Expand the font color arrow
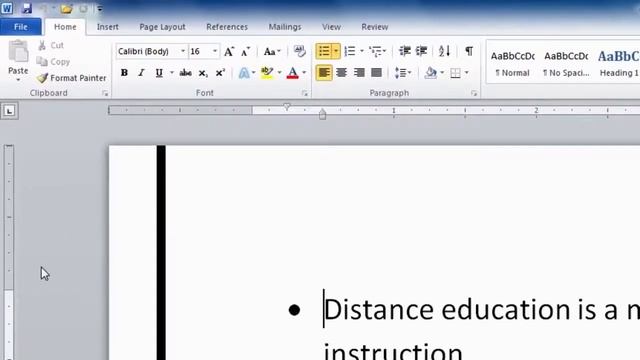Viewport: 640px width, 360px height. click(304, 73)
